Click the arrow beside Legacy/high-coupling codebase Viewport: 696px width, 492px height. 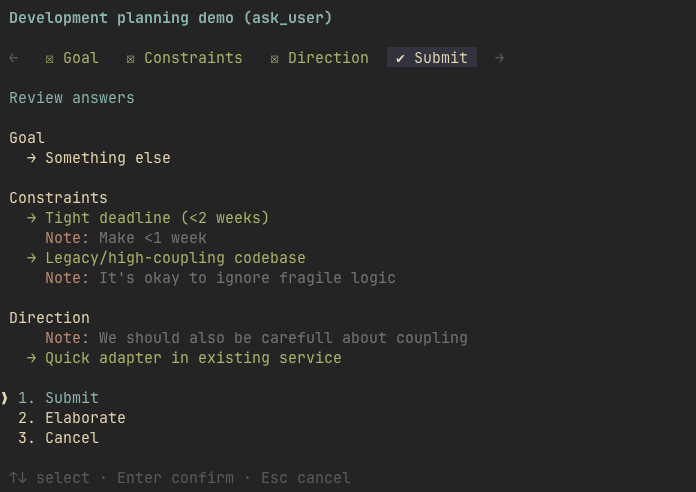tap(32, 258)
